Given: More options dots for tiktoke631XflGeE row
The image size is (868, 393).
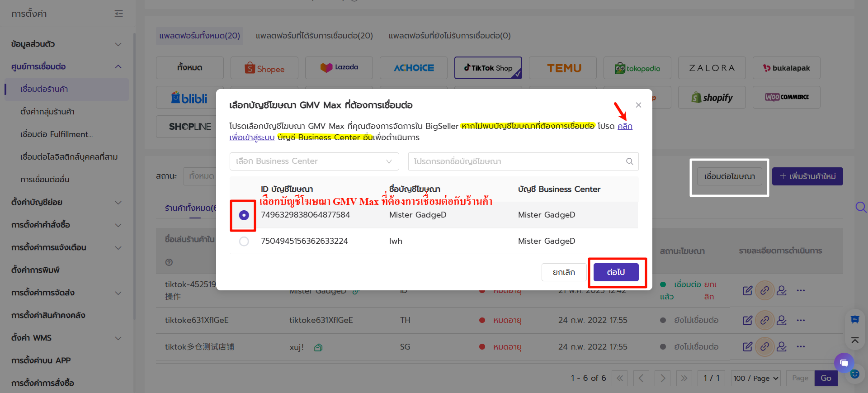Looking at the screenshot, I should (x=801, y=320).
